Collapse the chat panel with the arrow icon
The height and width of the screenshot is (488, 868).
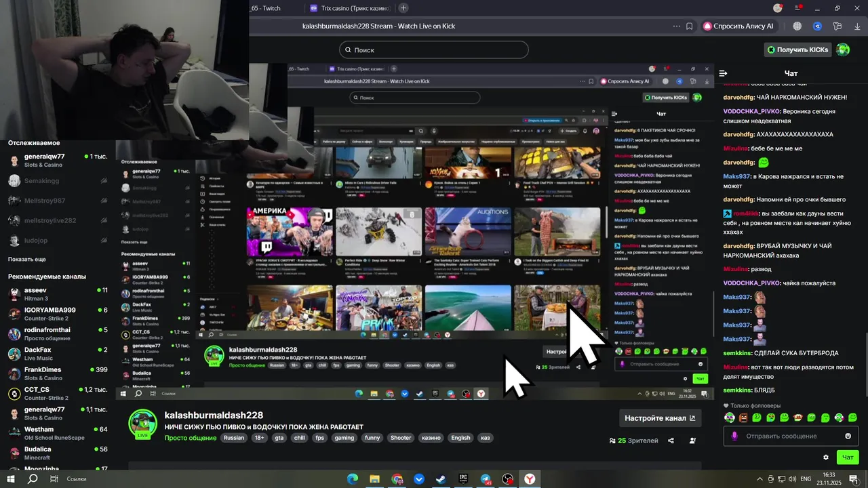(723, 73)
